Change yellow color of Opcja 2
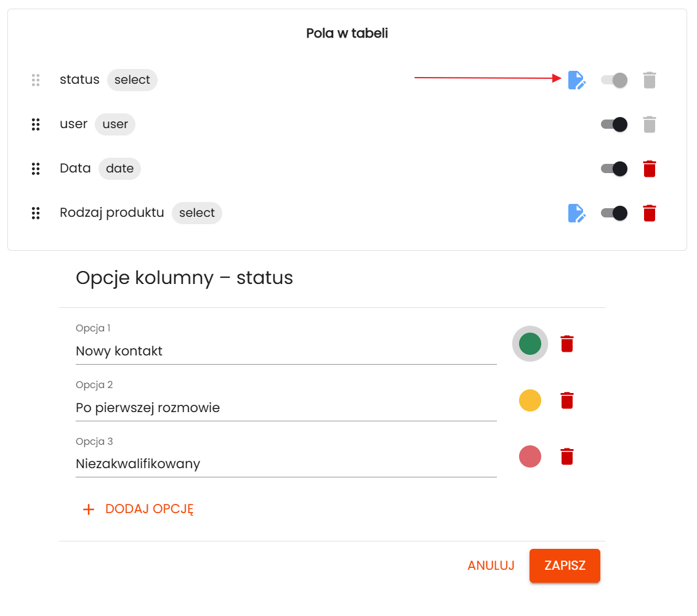 tap(530, 400)
